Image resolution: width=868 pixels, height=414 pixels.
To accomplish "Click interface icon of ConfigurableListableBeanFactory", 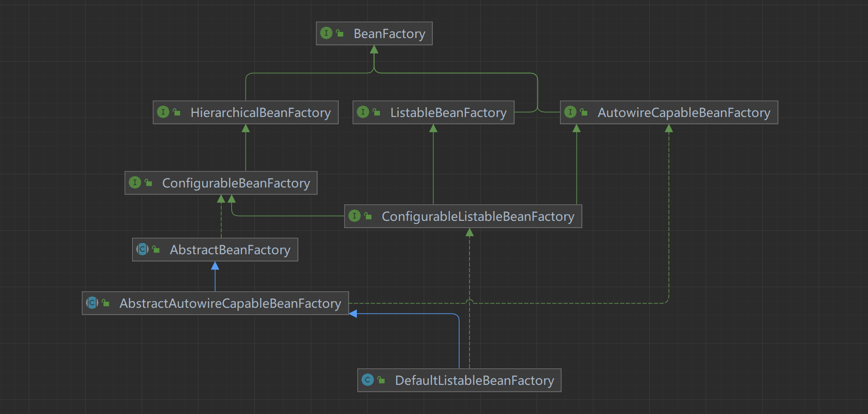I will (x=354, y=216).
